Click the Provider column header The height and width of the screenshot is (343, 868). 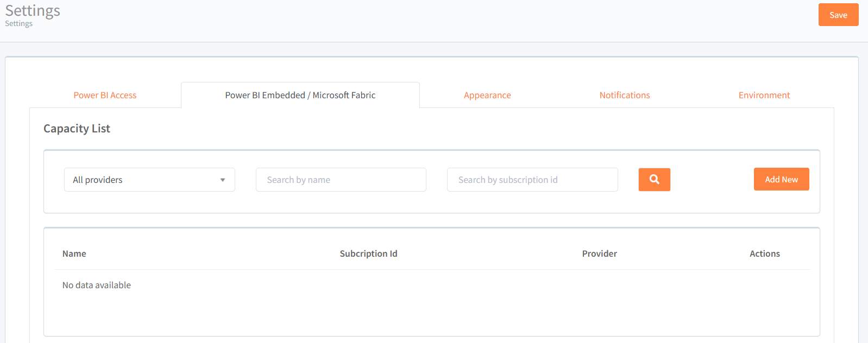pos(599,253)
